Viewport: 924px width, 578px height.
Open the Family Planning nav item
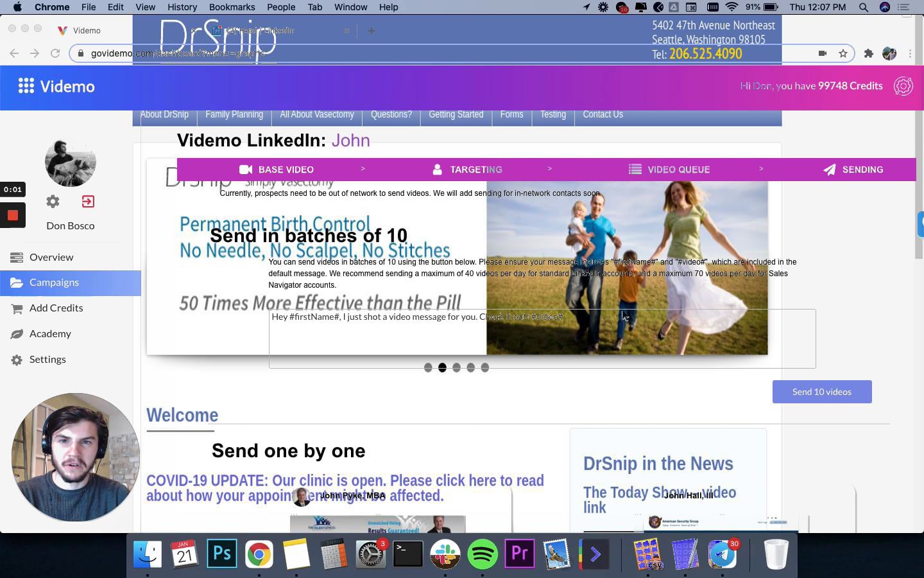coord(234,114)
